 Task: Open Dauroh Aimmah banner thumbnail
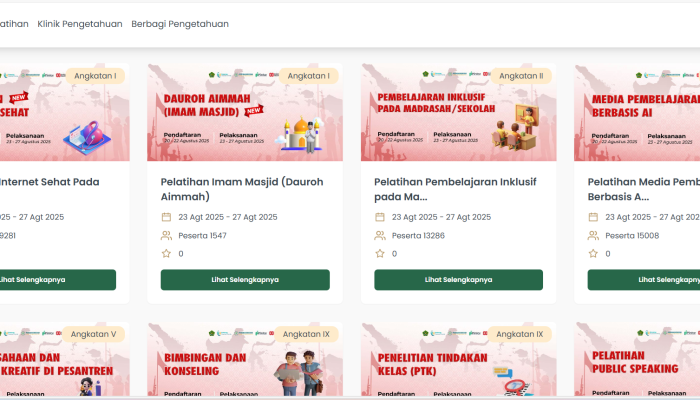pos(245,112)
